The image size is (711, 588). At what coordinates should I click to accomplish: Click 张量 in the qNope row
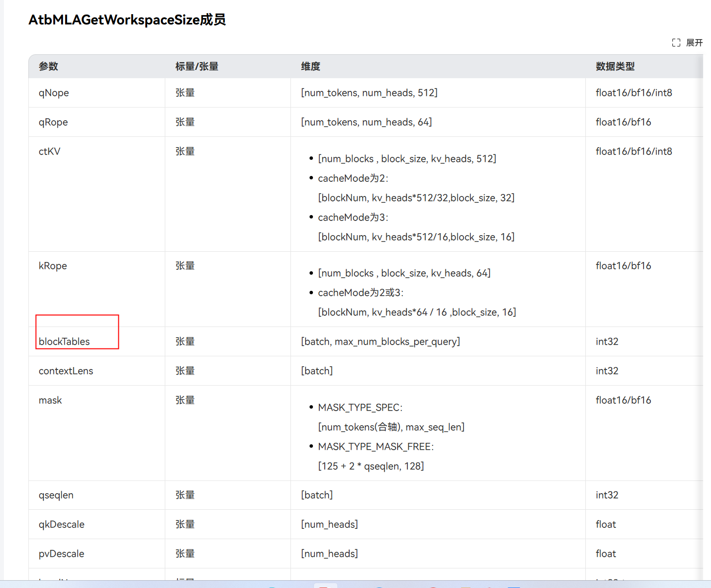click(x=185, y=93)
